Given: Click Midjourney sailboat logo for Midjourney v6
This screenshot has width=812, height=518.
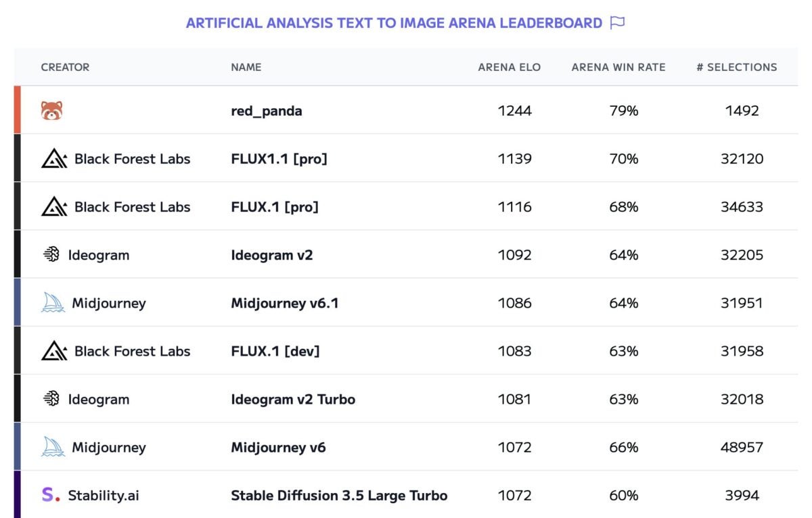Looking at the screenshot, I should (53, 447).
